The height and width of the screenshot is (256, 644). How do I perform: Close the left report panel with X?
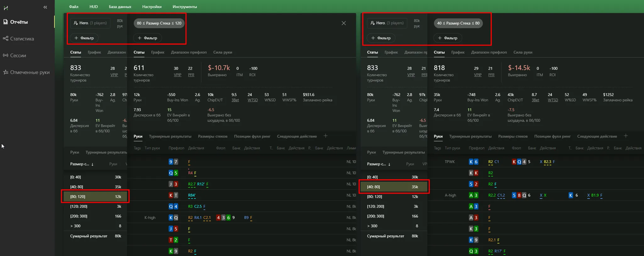[x=344, y=23]
